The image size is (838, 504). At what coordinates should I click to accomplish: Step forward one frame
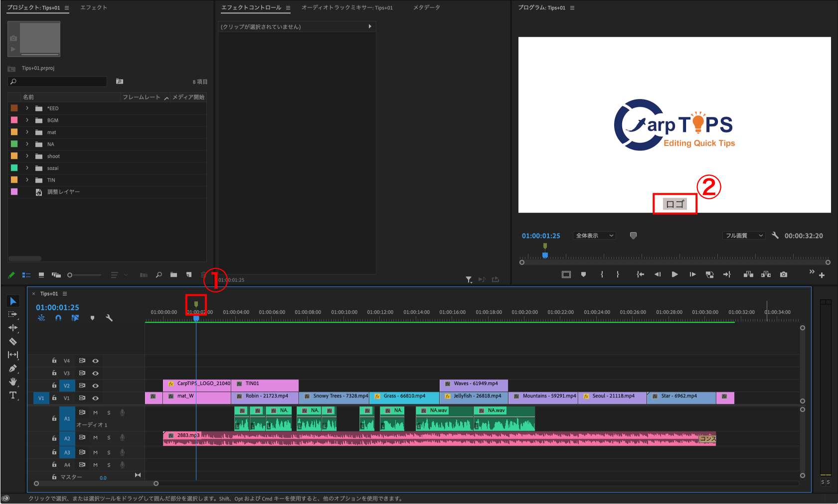[692, 274]
